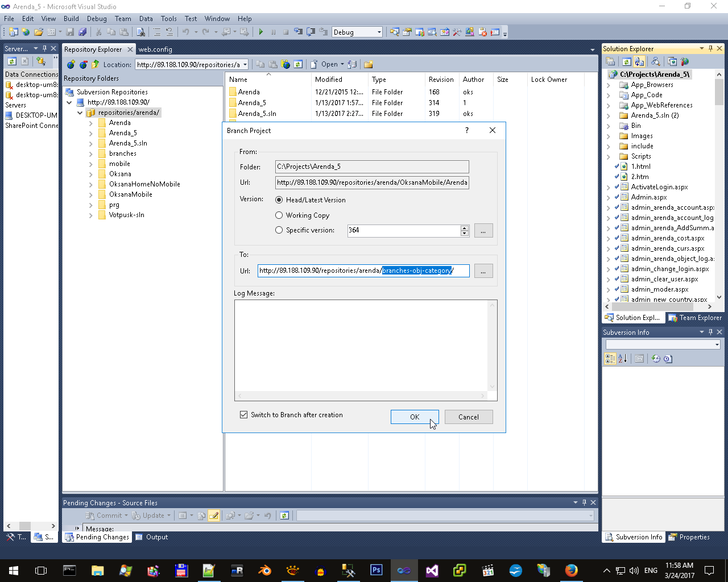The image size is (728, 582).
Task: Select Specific version radio button
Action: pyautogui.click(x=279, y=230)
